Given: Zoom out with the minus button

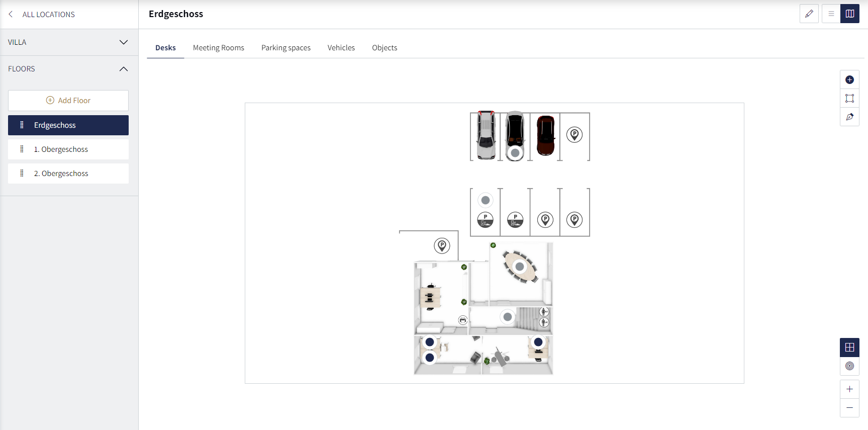Looking at the screenshot, I should tap(849, 407).
